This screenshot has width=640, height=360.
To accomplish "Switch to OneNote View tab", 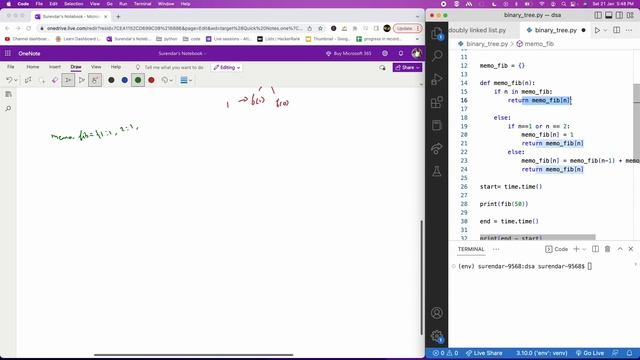I will [x=96, y=67].
